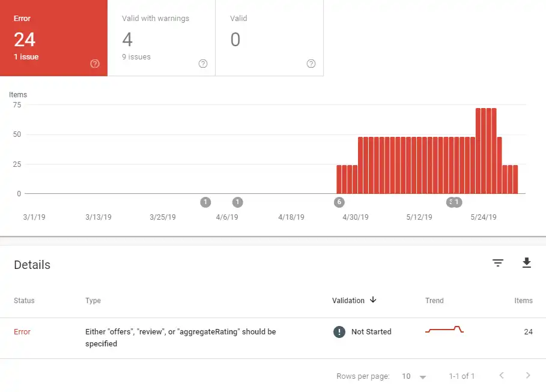The width and height of the screenshot is (546, 392).
Task: Select the Error status card
Action: point(53,38)
